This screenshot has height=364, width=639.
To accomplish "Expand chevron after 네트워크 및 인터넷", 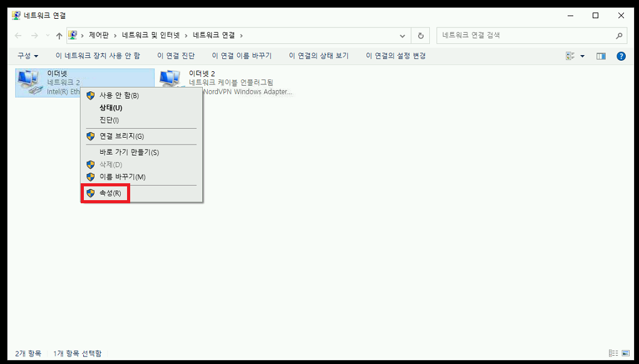I will click(x=187, y=36).
